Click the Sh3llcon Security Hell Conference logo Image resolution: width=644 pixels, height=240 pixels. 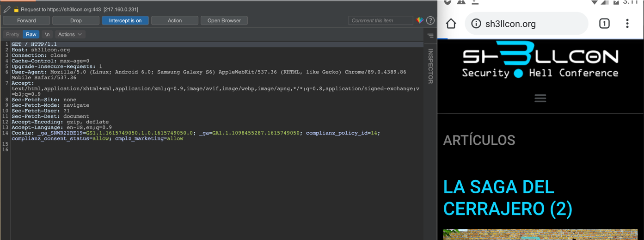click(x=540, y=60)
